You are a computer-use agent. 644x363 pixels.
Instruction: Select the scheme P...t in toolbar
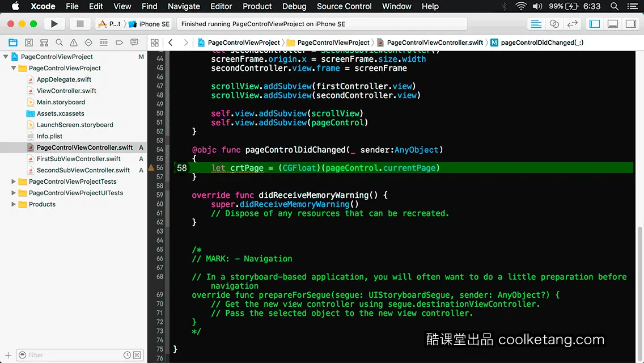tap(110, 24)
